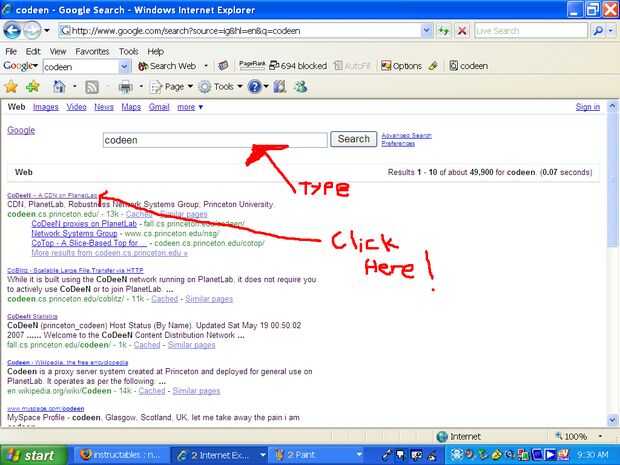The height and width of the screenshot is (465, 620).
Task: Click the Favorites Center star icon
Action: point(11,87)
